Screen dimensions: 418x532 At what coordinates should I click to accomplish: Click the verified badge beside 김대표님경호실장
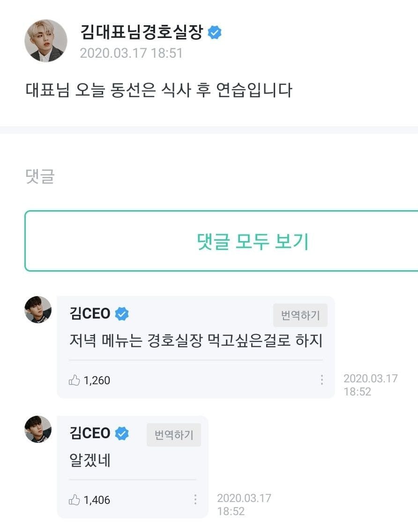(x=215, y=33)
